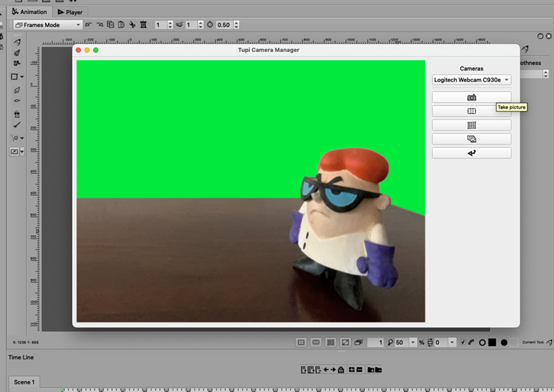Select the Fill bucket tool in toolbox
Image resolution: width=554 pixels, height=392 pixels.
click(17, 114)
